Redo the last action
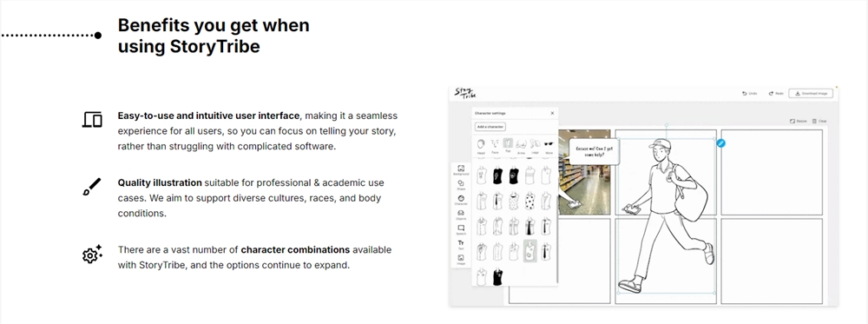 775,94
